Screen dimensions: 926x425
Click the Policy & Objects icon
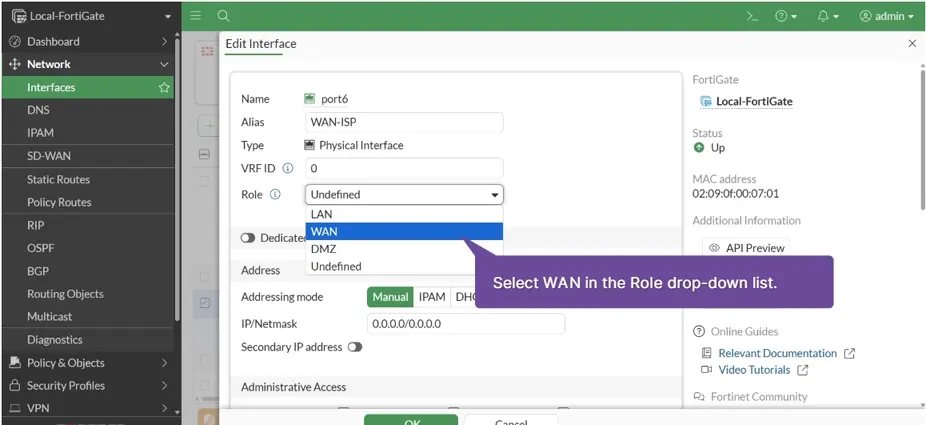[x=15, y=363]
